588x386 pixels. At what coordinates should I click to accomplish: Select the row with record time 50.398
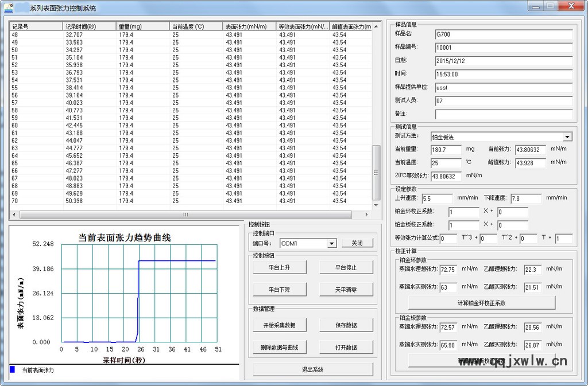tap(191, 201)
